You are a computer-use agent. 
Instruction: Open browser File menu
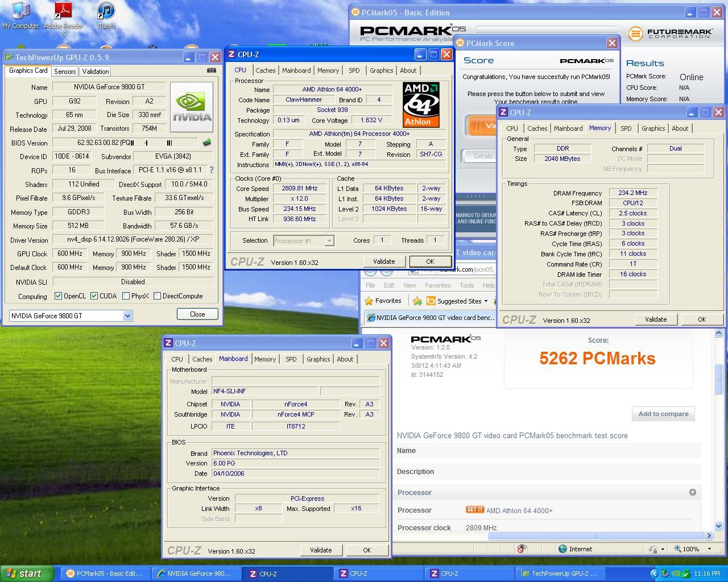[370, 285]
